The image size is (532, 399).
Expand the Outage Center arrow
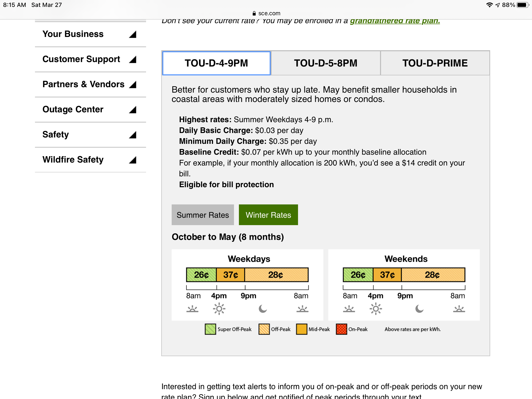click(133, 110)
